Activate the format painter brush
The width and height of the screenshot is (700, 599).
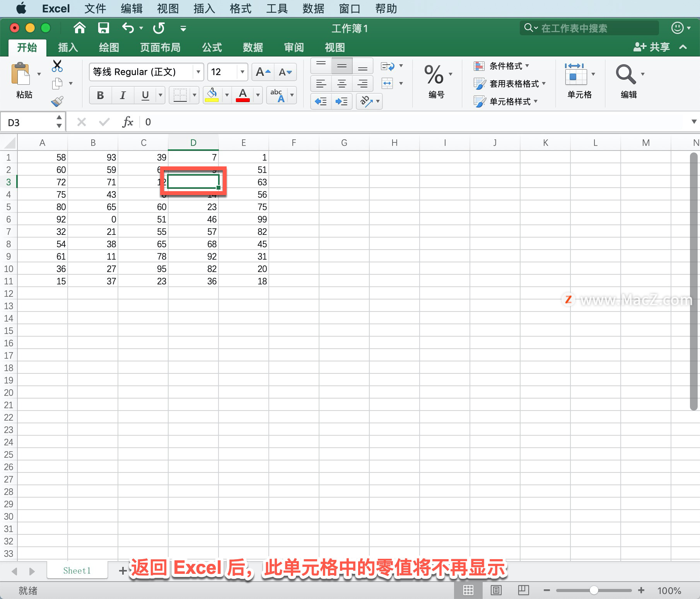point(57,101)
